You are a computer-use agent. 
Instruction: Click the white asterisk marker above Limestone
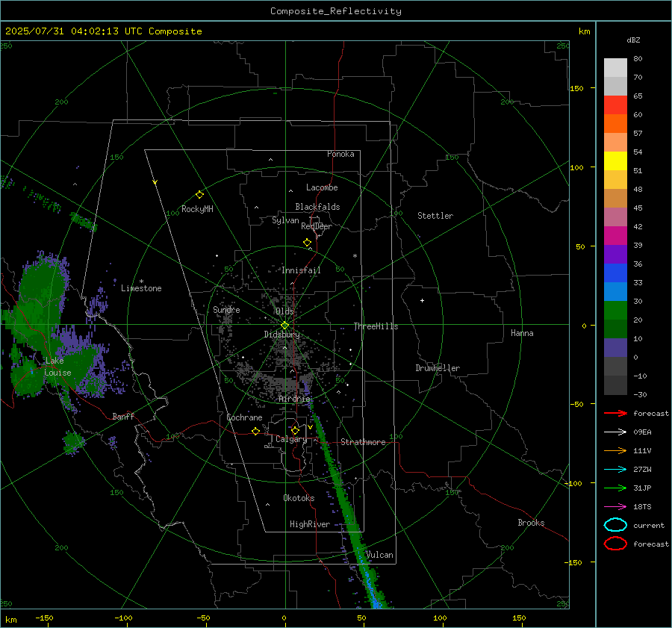141,282
